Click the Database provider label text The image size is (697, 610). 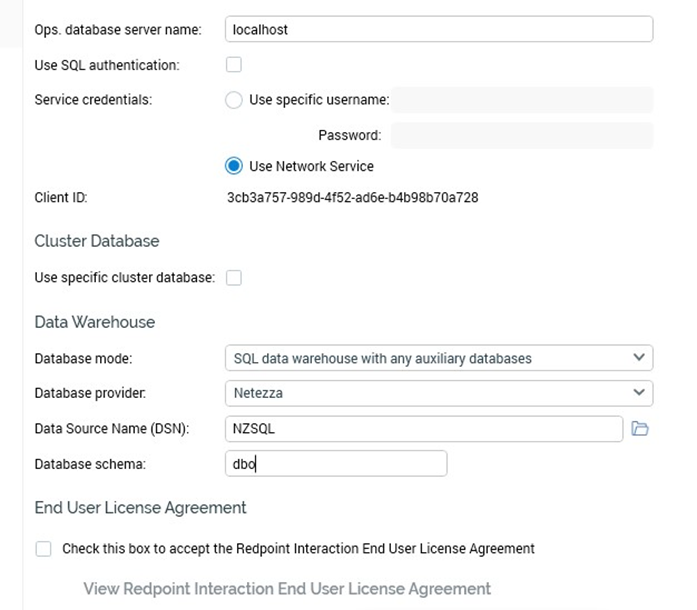pyautogui.click(x=90, y=393)
